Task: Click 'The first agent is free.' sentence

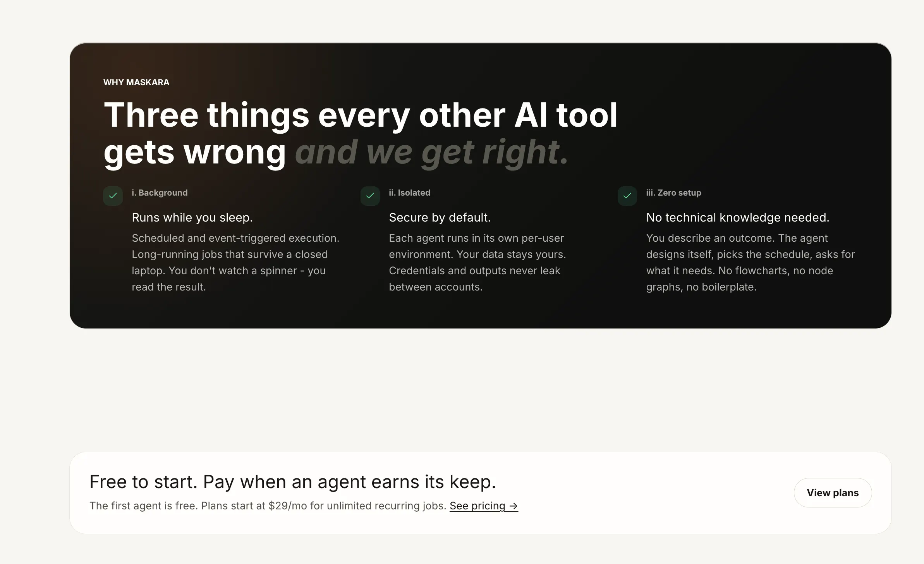Action: click(x=144, y=506)
